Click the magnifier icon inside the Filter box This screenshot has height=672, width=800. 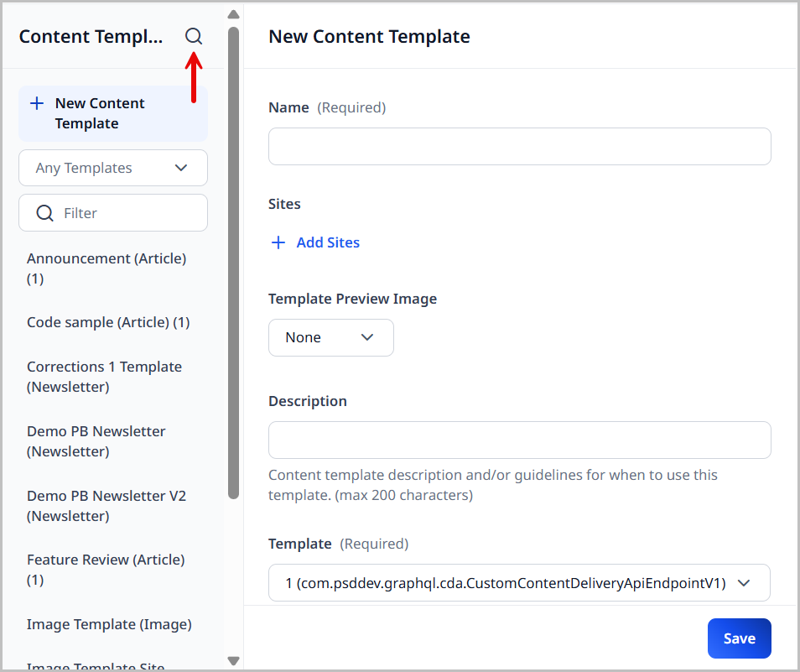(x=44, y=212)
